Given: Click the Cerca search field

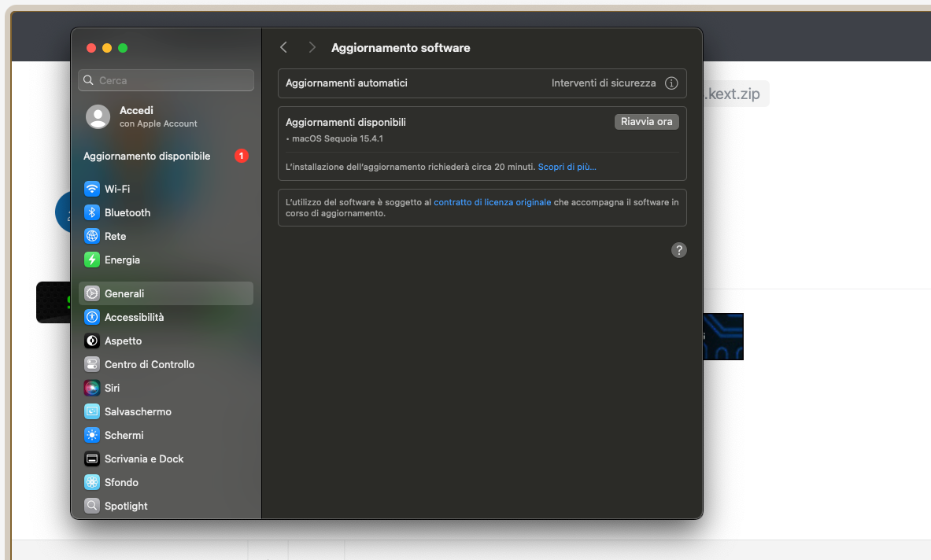Looking at the screenshot, I should (x=165, y=80).
